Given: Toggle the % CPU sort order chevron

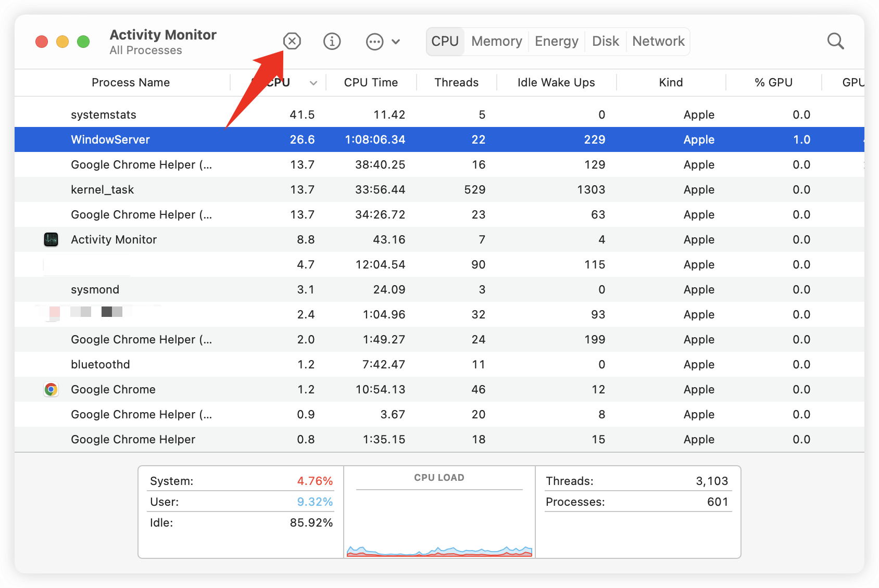Looking at the screenshot, I should tap(313, 83).
